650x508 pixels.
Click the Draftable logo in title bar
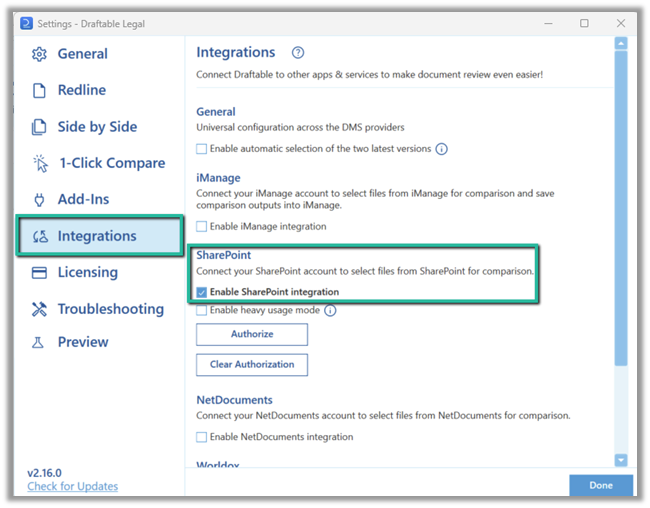26,23
